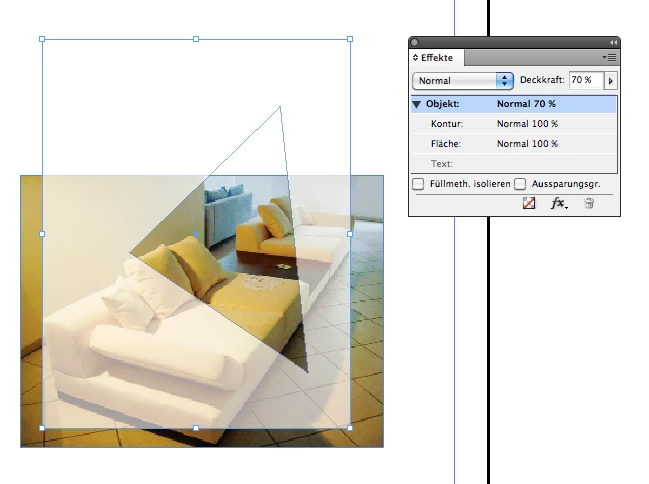Open the Deckkraft opacity slider arrow

[x=611, y=81]
